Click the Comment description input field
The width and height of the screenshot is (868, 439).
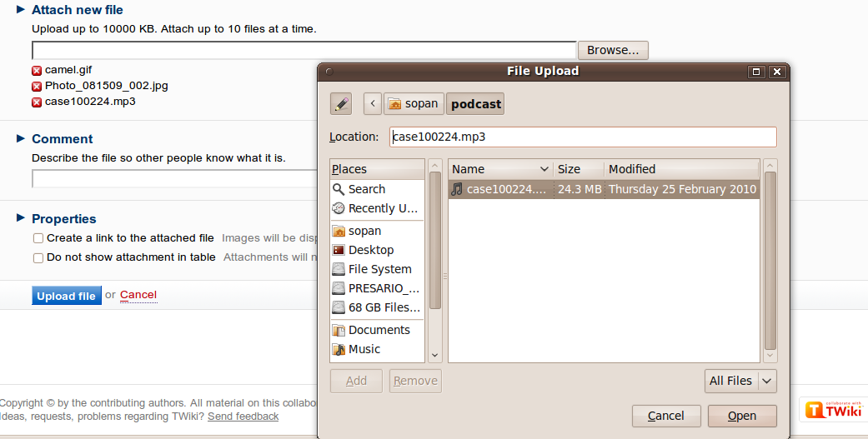pyautogui.click(x=175, y=178)
